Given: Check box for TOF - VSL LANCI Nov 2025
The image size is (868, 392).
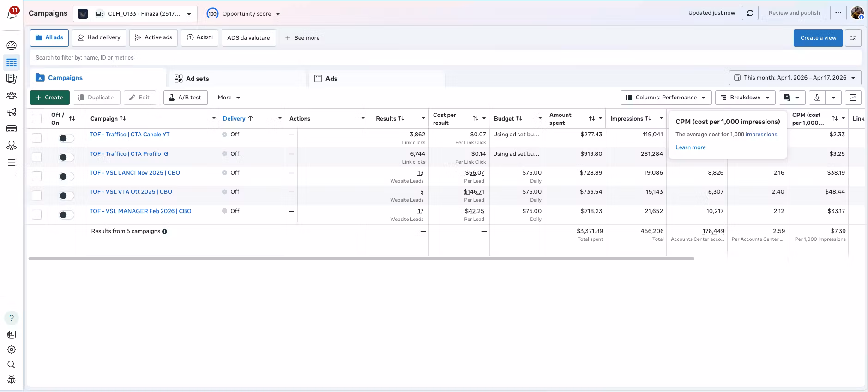Looking at the screenshot, I should point(37,176).
